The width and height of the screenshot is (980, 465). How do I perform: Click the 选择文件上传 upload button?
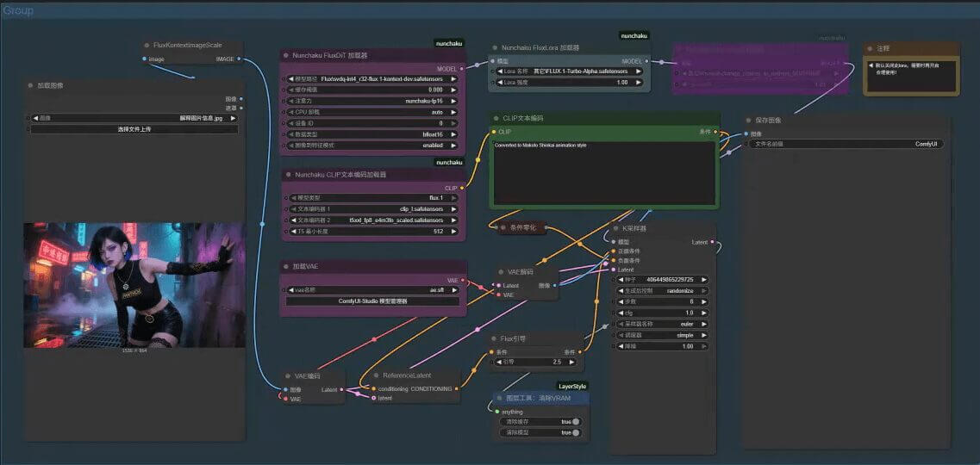pyautogui.click(x=134, y=129)
